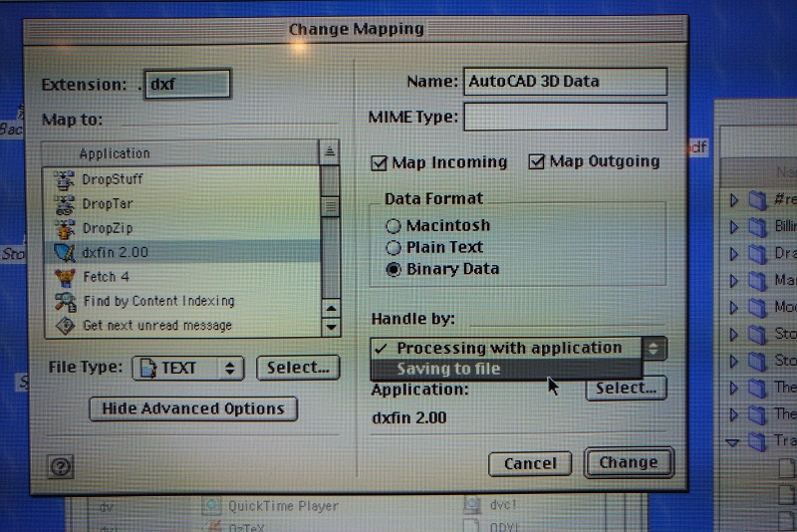The image size is (797, 532).
Task: Click the Dra folder icon in background window
Action: tap(757, 254)
